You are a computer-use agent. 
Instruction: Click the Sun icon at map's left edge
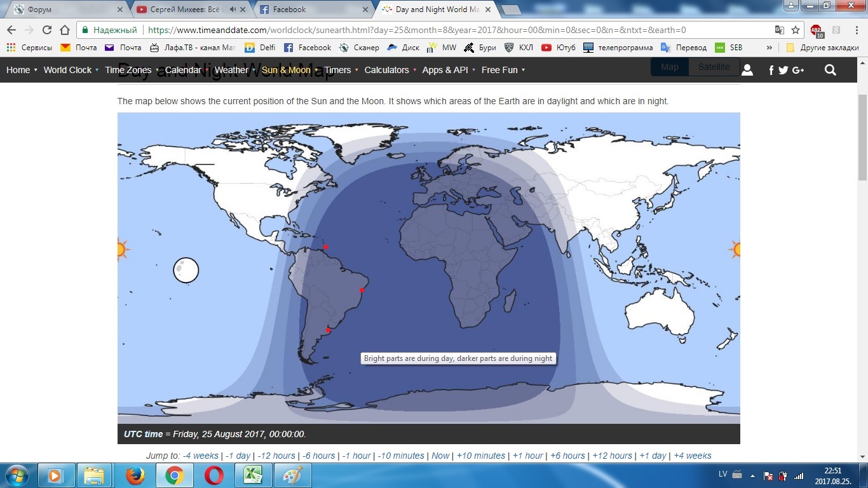click(122, 249)
